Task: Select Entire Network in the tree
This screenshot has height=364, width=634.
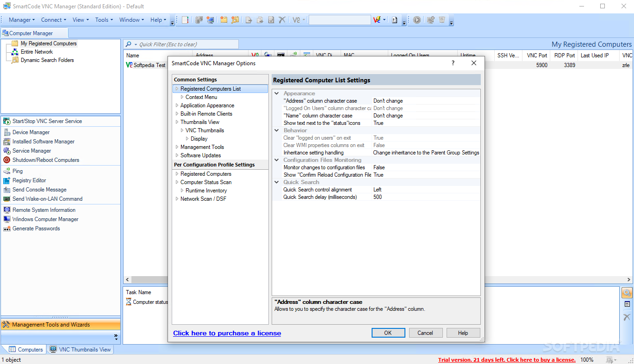Action: pos(37,52)
